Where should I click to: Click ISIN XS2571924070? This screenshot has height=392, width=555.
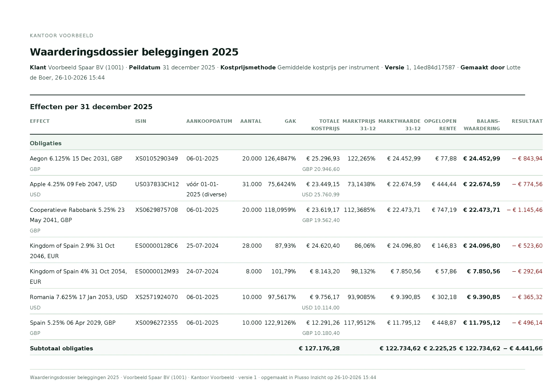(x=156, y=297)
